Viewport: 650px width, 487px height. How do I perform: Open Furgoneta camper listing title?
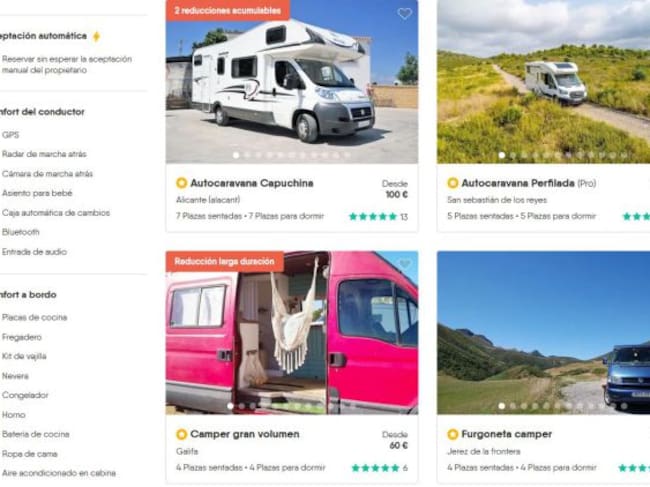click(x=507, y=434)
